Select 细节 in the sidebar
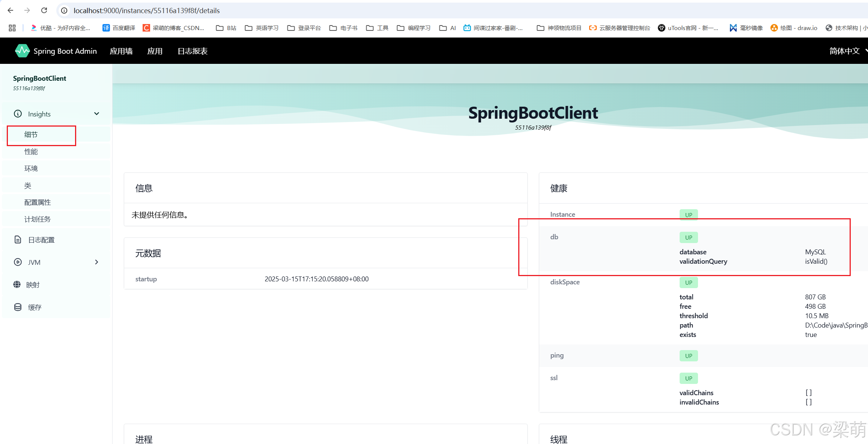Viewport: 868px width, 444px height. tap(56, 134)
